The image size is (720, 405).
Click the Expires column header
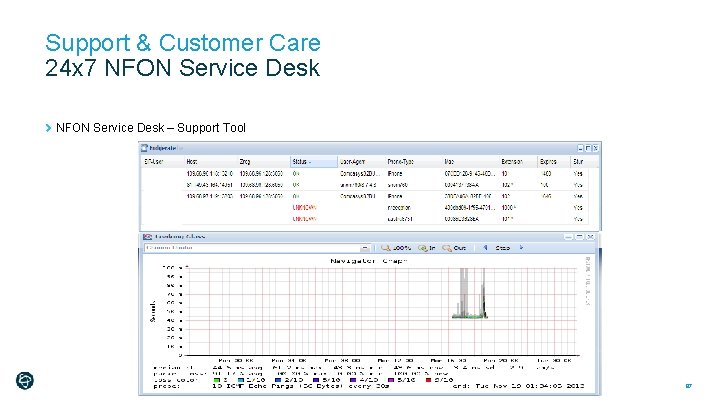coord(554,162)
